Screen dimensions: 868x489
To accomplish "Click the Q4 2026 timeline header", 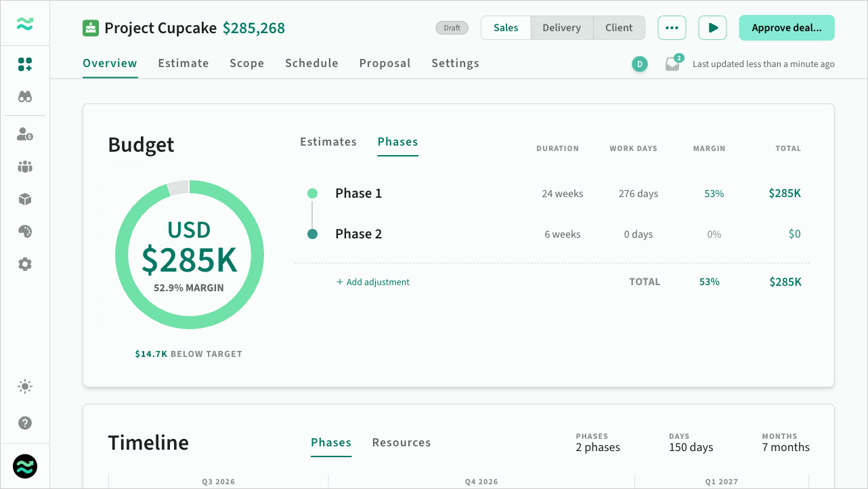I will [x=481, y=482].
